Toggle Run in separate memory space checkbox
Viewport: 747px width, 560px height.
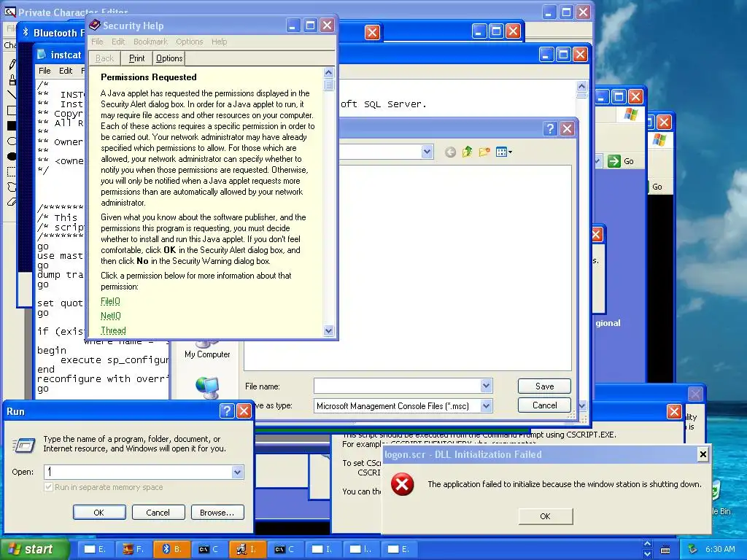48,486
